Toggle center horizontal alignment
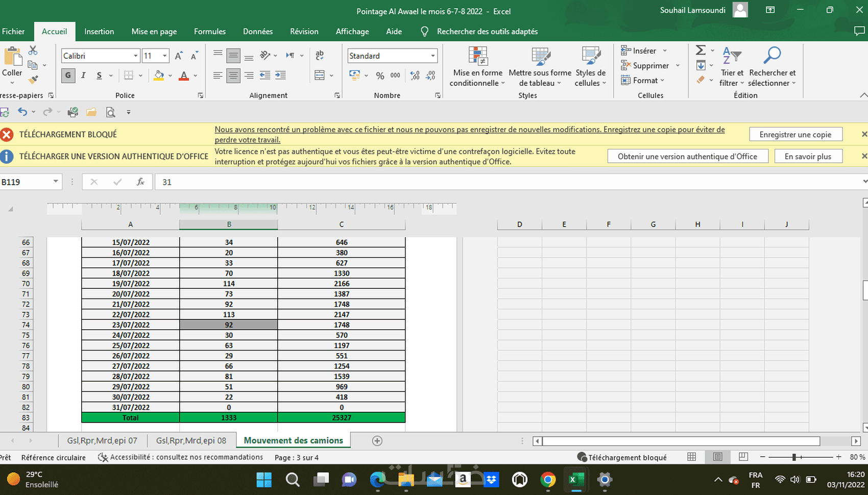868x495 pixels. point(233,76)
